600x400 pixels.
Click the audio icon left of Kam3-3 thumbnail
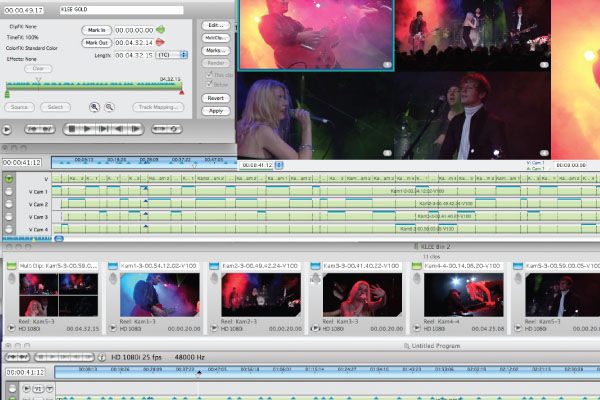pyautogui.click(x=315, y=279)
